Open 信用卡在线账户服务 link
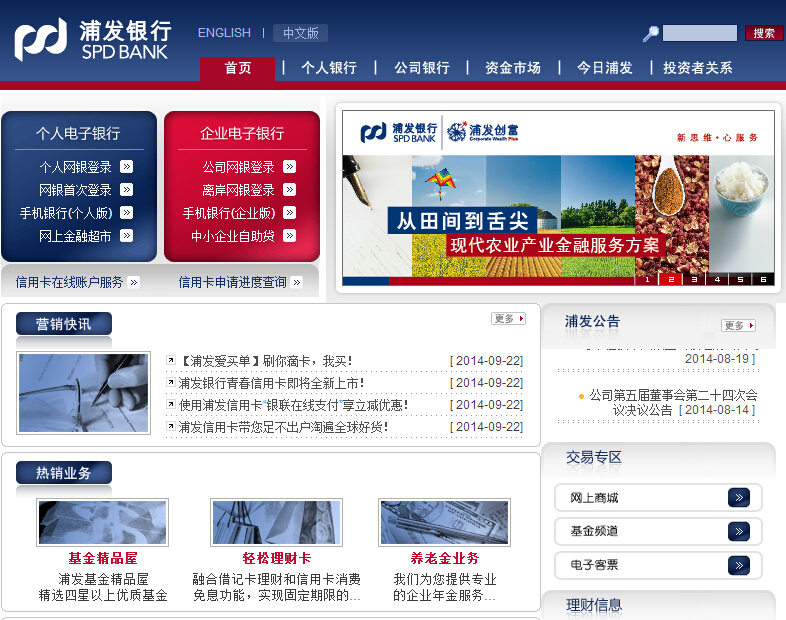This screenshot has height=620, width=786. click(x=69, y=282)
